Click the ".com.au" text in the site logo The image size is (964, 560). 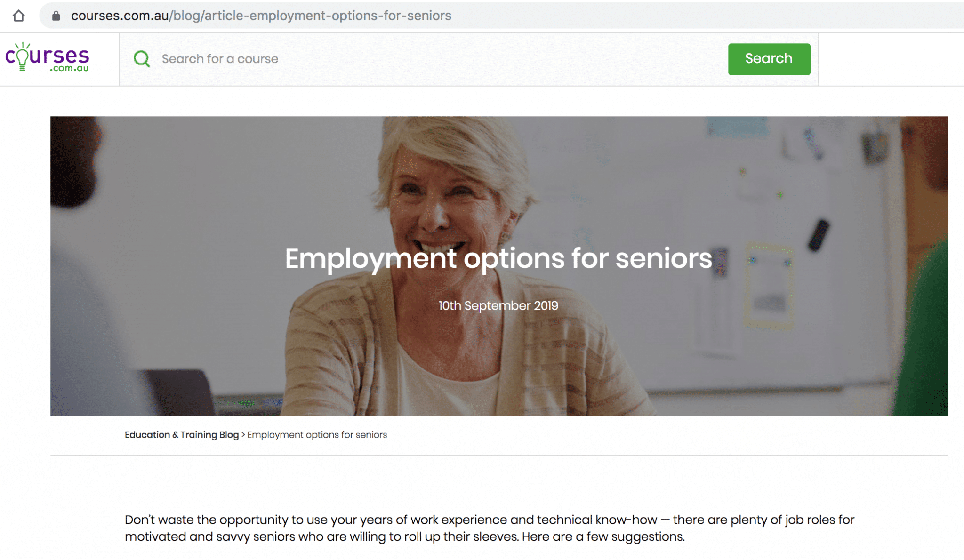click(69, 68)
